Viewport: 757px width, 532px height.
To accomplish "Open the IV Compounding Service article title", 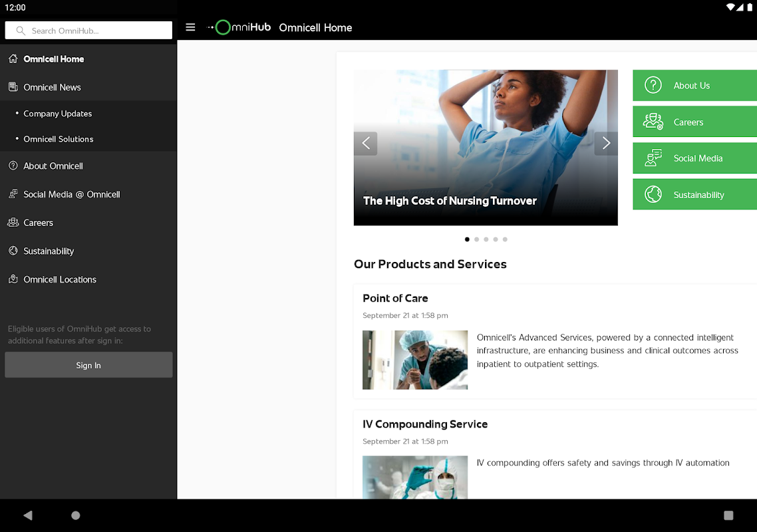I will point(425,424).
